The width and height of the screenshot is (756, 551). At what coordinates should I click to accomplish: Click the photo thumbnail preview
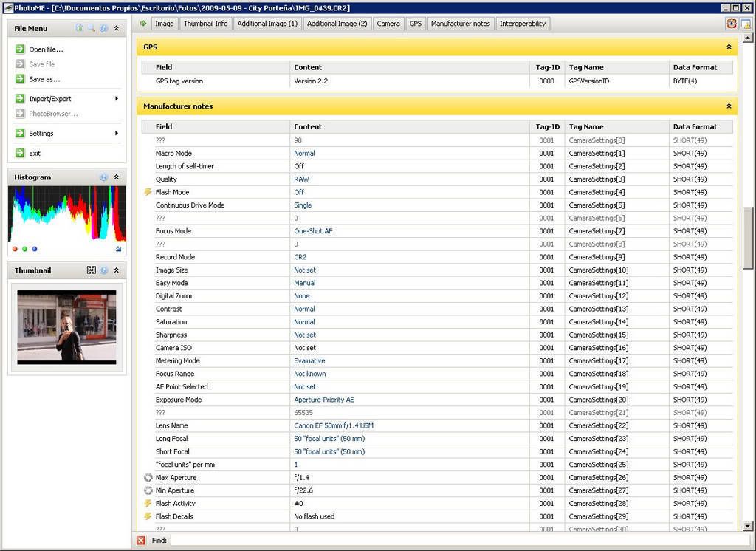(66, 327)
